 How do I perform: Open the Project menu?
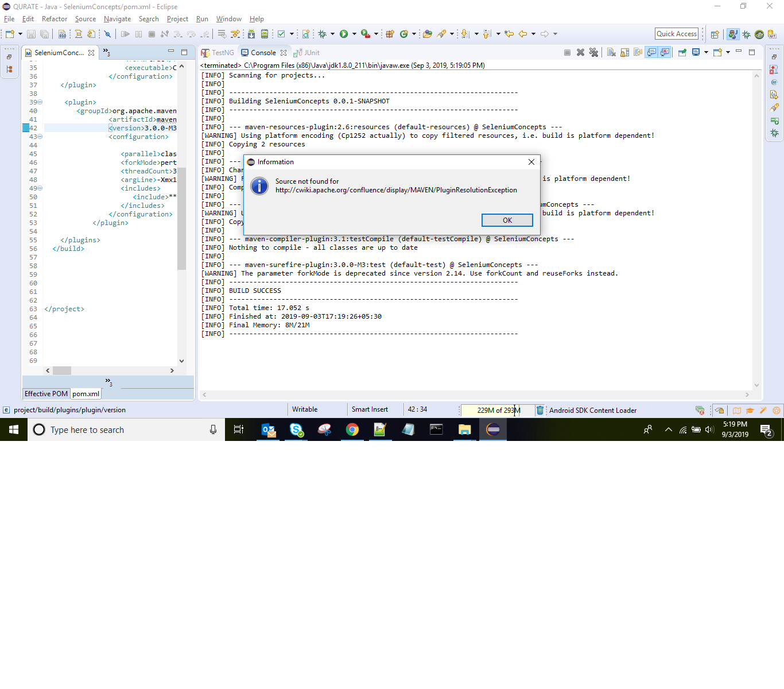point(177,19)
